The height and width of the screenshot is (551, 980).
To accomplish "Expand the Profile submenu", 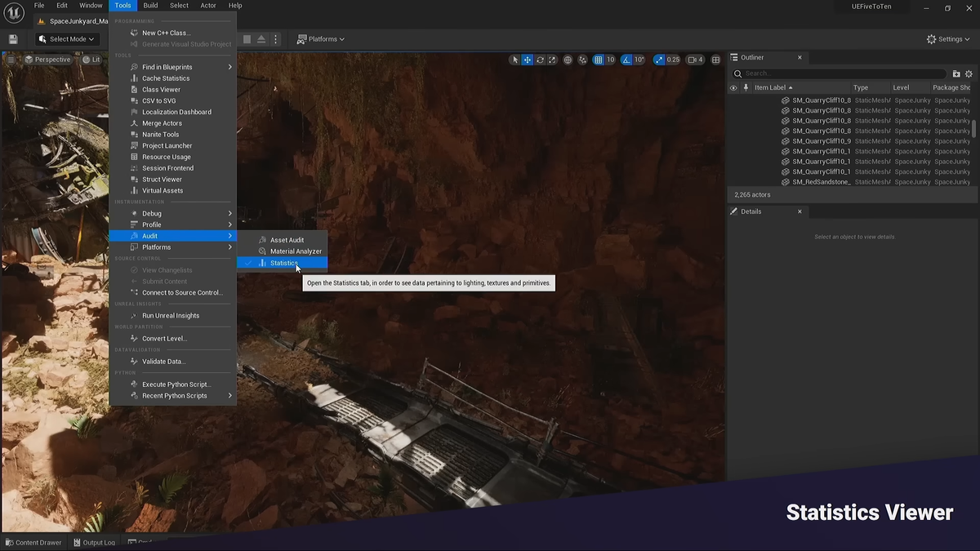I will coord(173,224).
